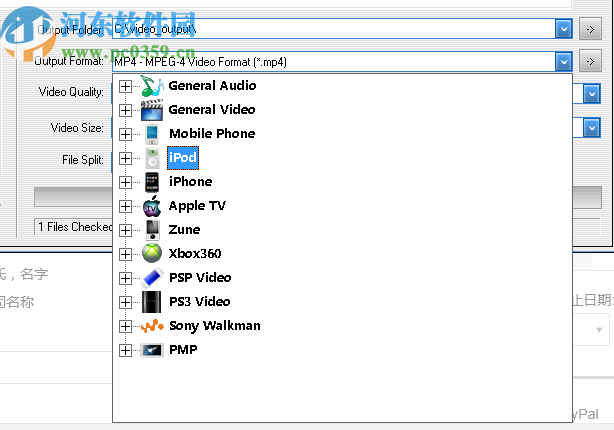This screenshot has width=614, height=430.
Task: Expand the PSP Video tree node
Action: coord(125,278)
